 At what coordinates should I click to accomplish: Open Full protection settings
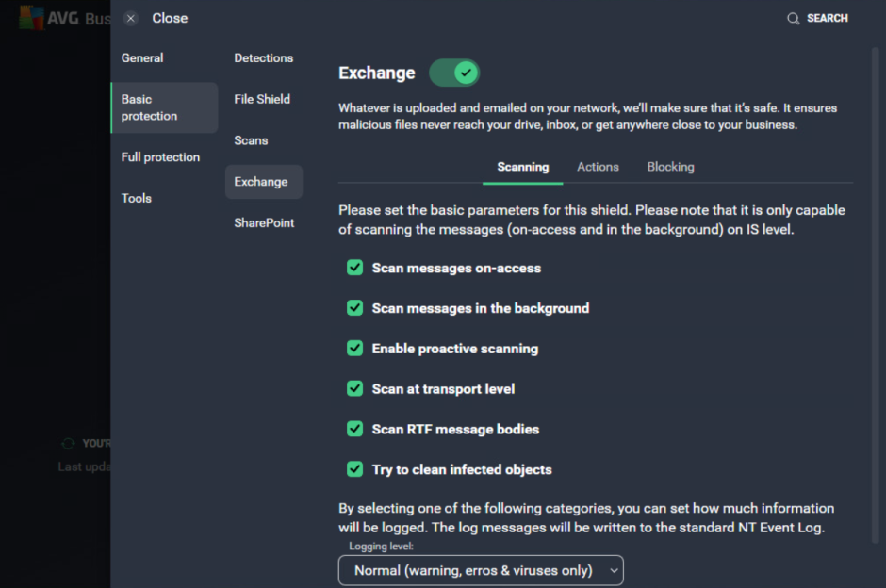[x=159, y=156]
